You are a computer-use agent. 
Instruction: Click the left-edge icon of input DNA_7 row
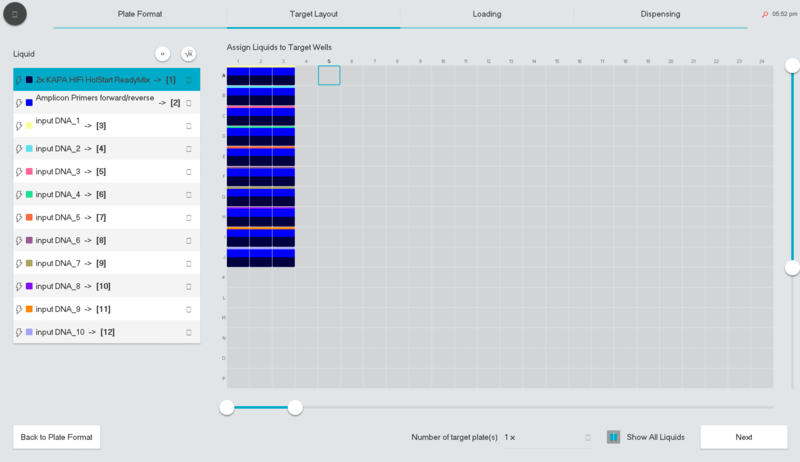coord(19,264)
